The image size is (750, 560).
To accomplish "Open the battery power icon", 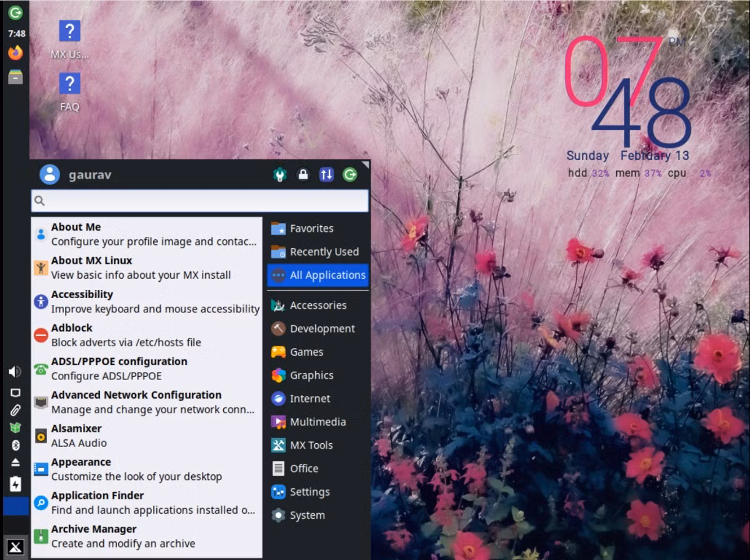I will pos(16,484).
